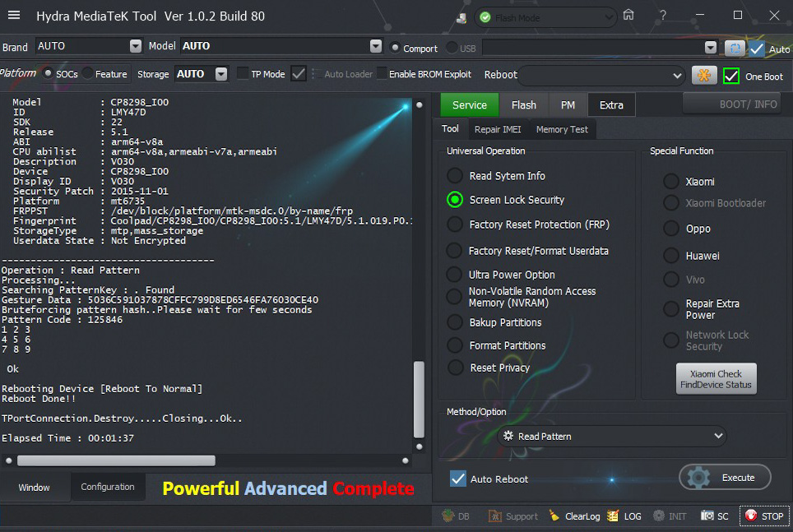Enable the BROM Exploit checkbox
The height and width of the screenshot is (532, 793).
click(383, 74)
